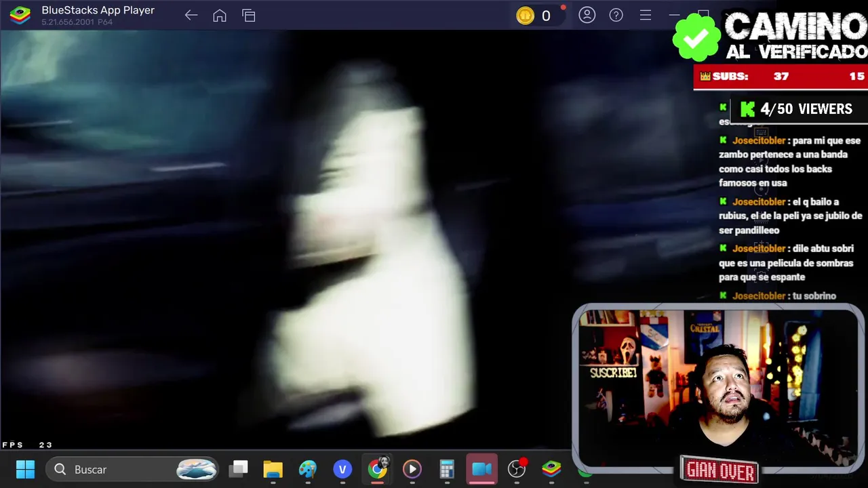Viewport: 868px width, 488px height.
Task: Switch to the video camera app on taskbar
Action: 481,469
